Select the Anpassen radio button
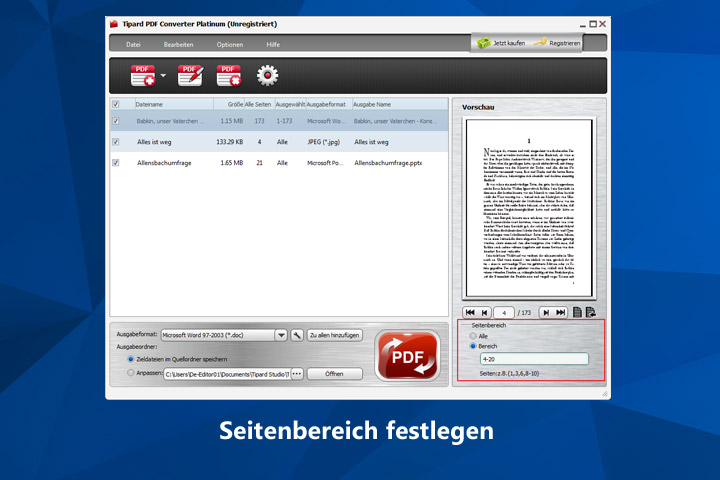Image resolution: width=720 pixels, height=480 pixels. pyautogui.click(x=131, y=373)
